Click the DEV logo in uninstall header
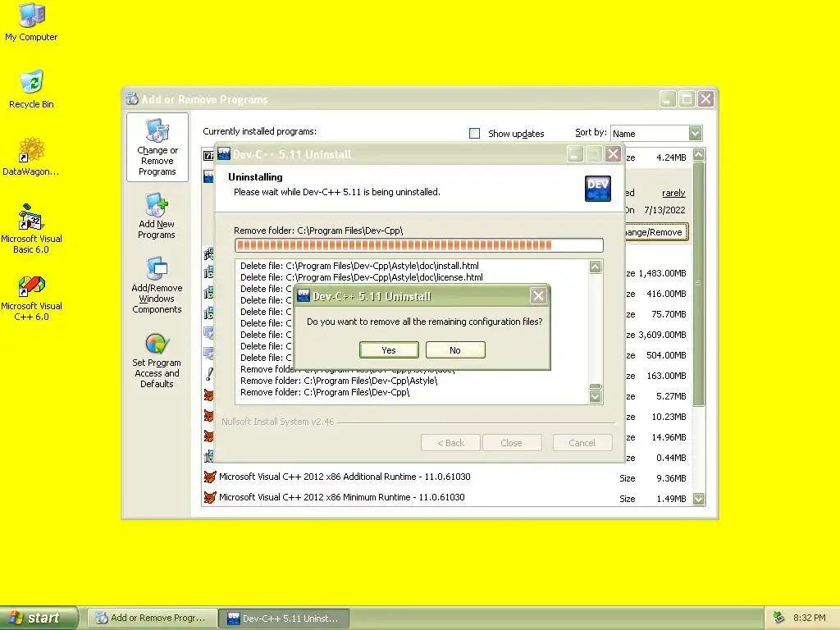This screenshot has width=840, height=630. (x=598, y=188)
